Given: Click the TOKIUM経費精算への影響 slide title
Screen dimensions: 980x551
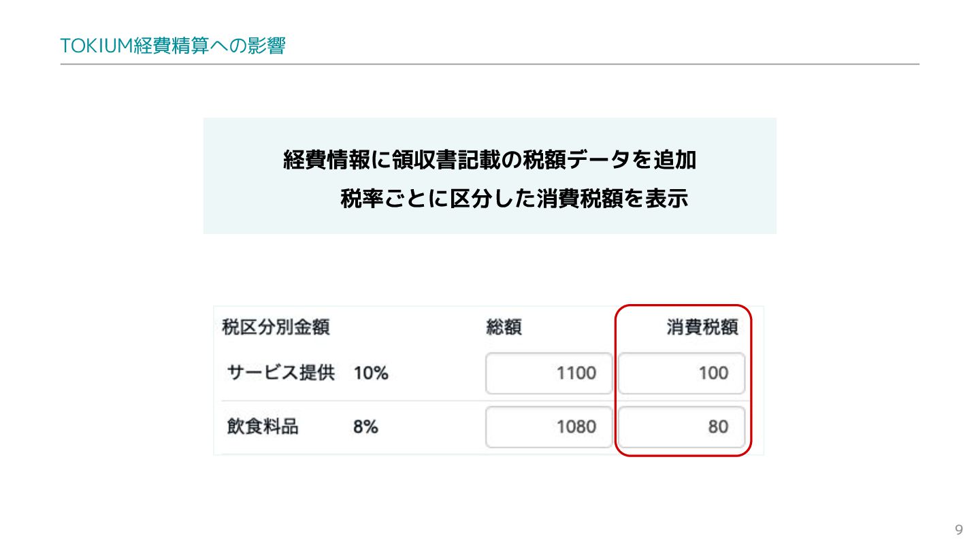Looking at the screenshot, I should point(172,46).
